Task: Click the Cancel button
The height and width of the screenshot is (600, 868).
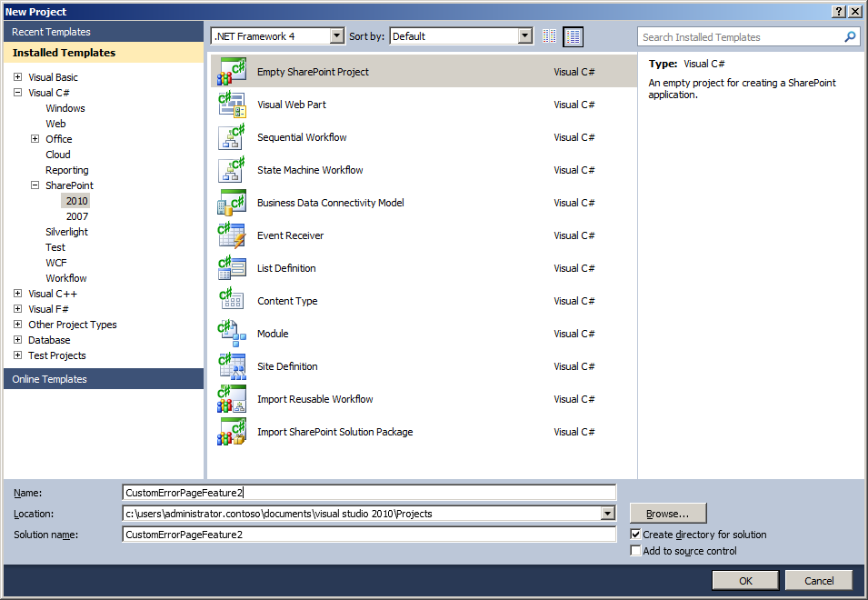Action: tap(819, 581)
